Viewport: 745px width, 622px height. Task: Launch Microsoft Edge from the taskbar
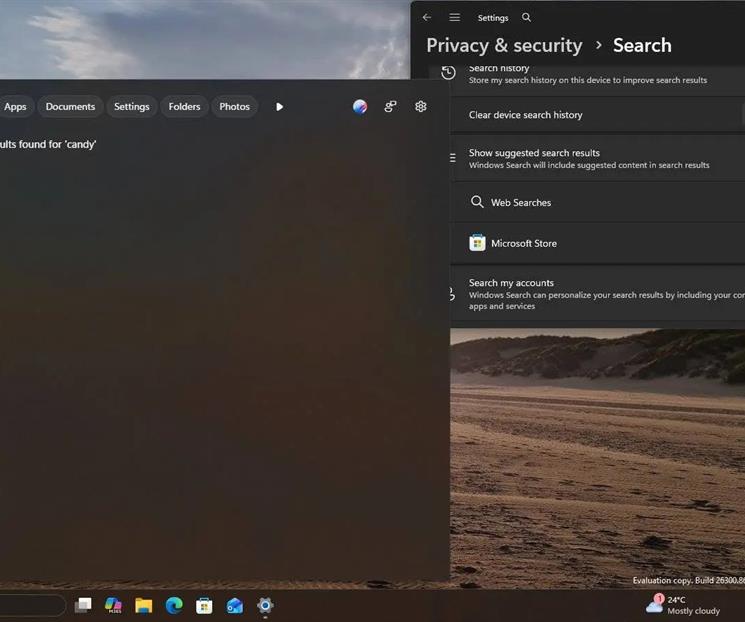(174, 605)
